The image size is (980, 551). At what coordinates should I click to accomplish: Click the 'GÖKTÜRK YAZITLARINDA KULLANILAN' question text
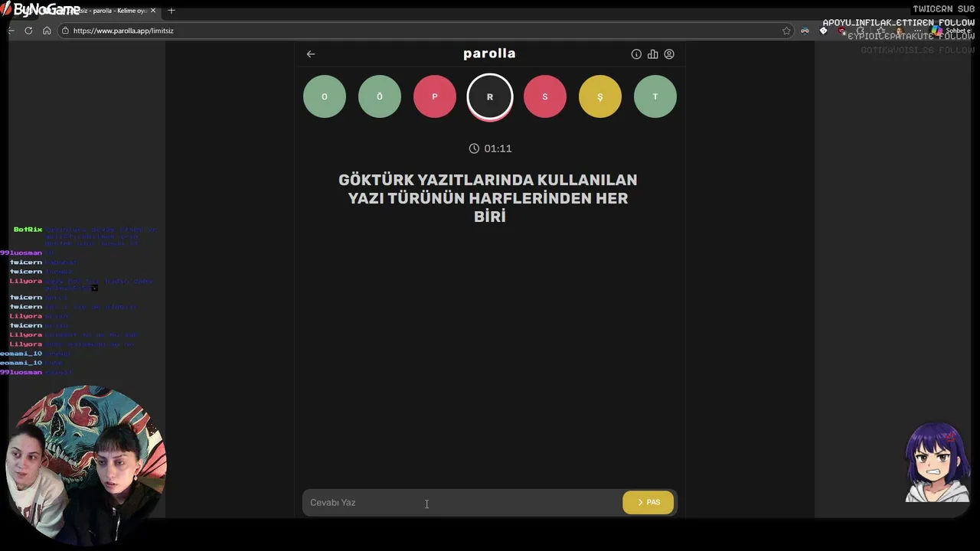click(x=488, y=180)
